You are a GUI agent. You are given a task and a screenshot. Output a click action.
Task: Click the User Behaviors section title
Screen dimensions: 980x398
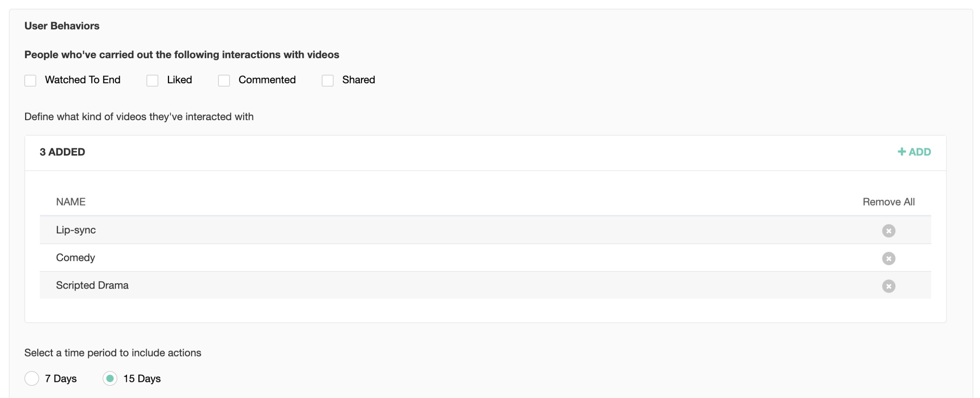click(62, 26)
